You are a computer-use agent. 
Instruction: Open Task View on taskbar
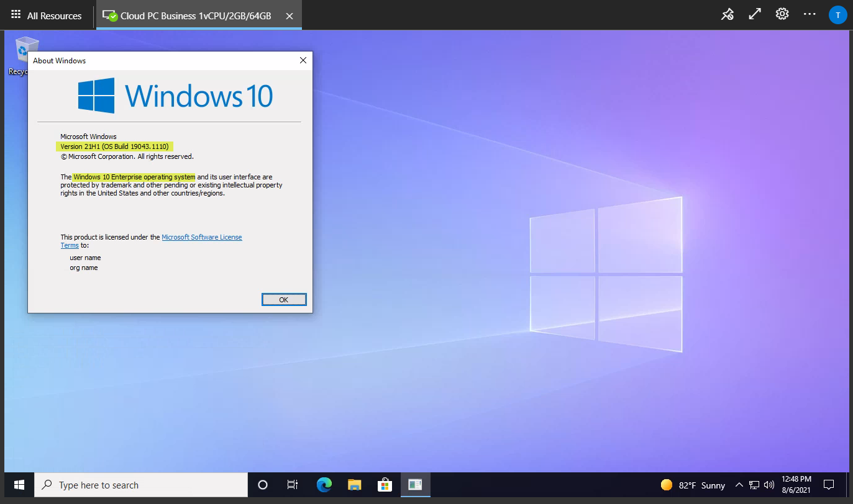coord(293,485)
